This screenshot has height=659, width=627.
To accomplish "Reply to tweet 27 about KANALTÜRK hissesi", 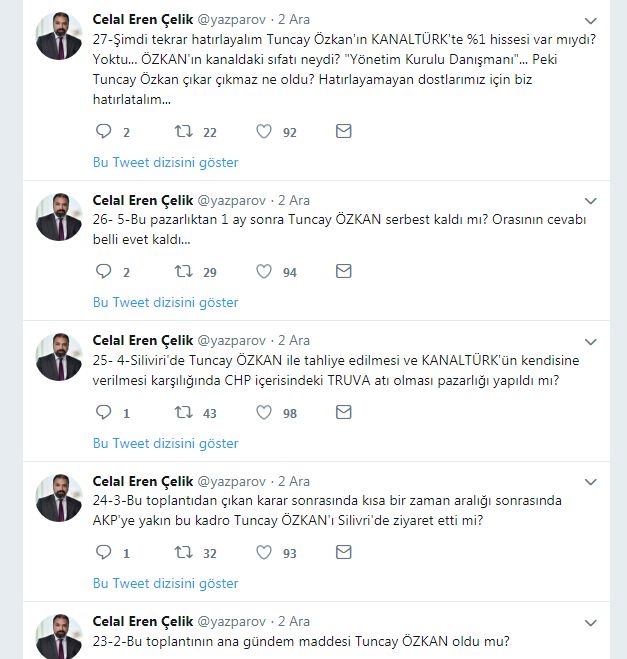I will [104, 131].
